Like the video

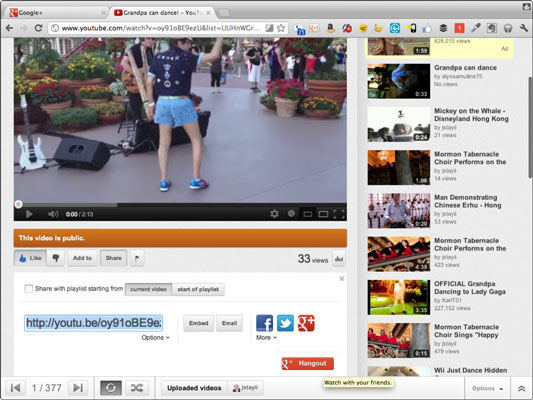(x=30, y=258)
